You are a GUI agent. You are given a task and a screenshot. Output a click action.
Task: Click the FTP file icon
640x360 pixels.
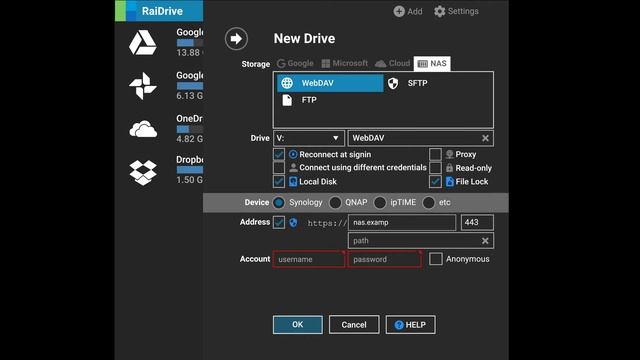click(287, 100)
